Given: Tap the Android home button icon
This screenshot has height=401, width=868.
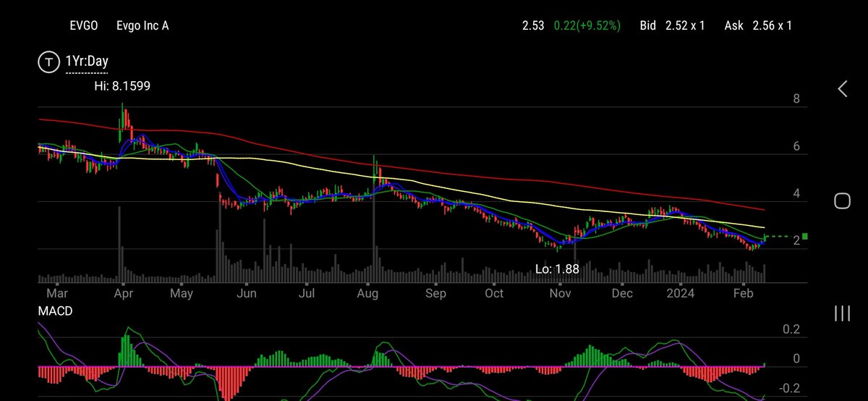Looking at the screenshot, I should click(x=842, y=200).
